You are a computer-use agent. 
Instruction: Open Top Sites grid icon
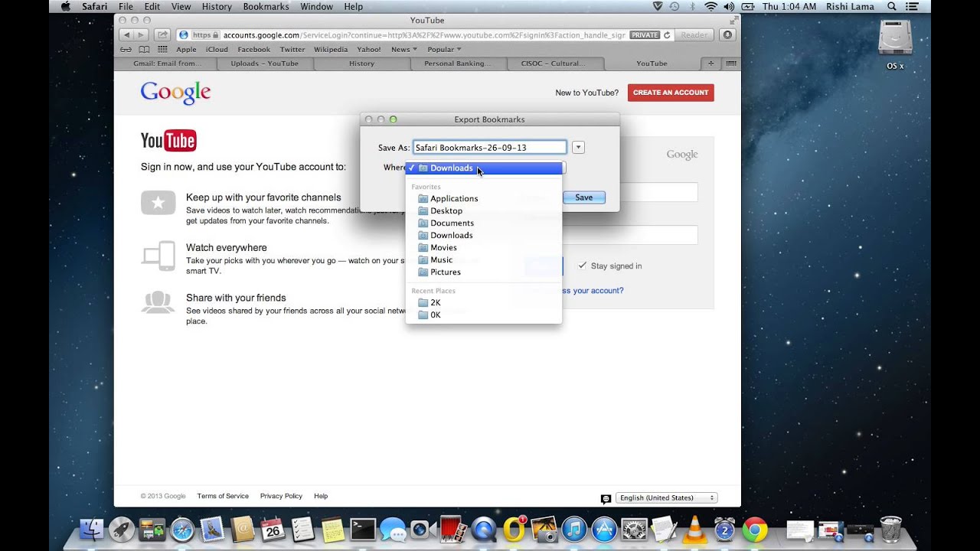coord(162,49)
